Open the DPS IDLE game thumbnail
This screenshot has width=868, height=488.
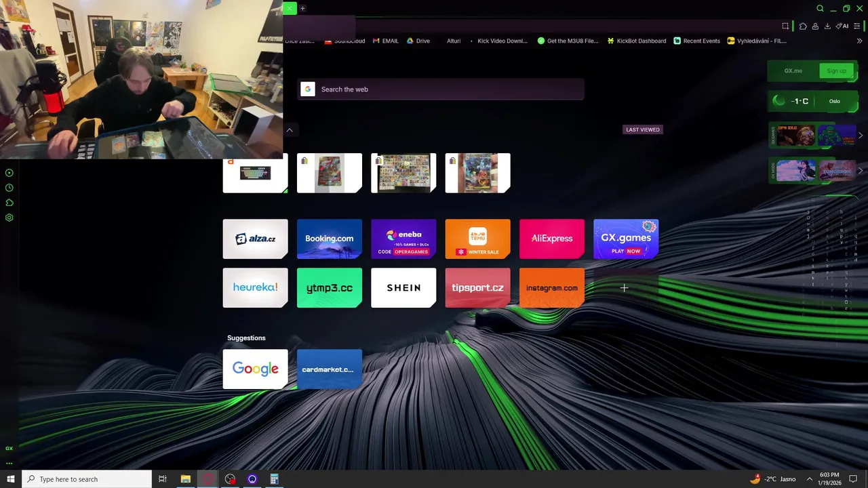pos(795,136)
